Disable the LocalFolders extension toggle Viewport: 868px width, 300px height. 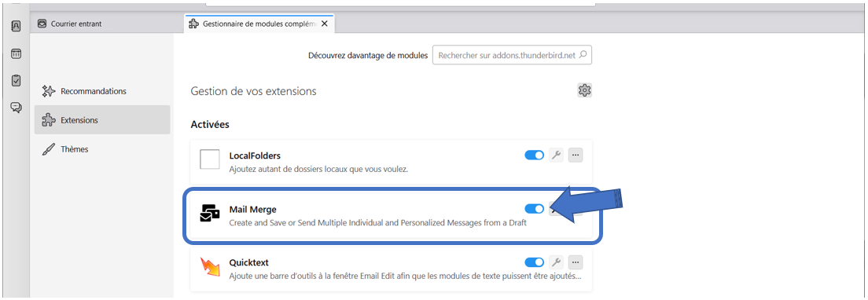coord(534,155)
